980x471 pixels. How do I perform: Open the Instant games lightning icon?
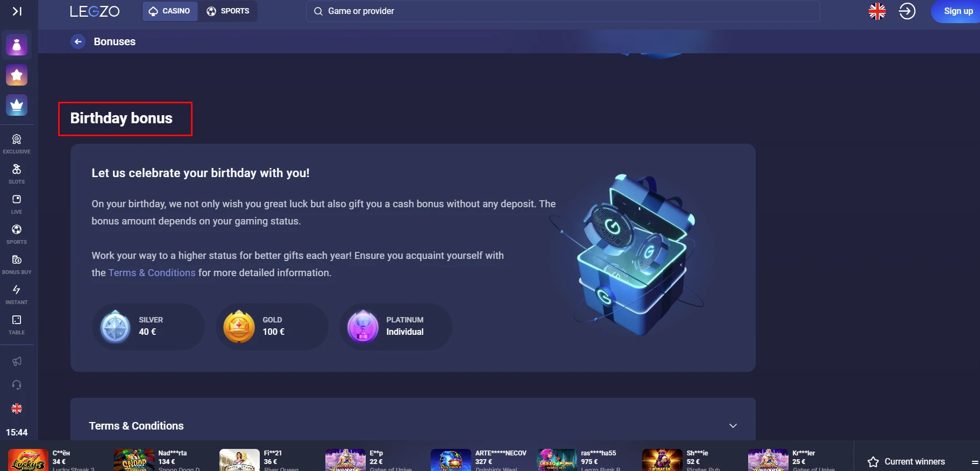pos(17,294)
